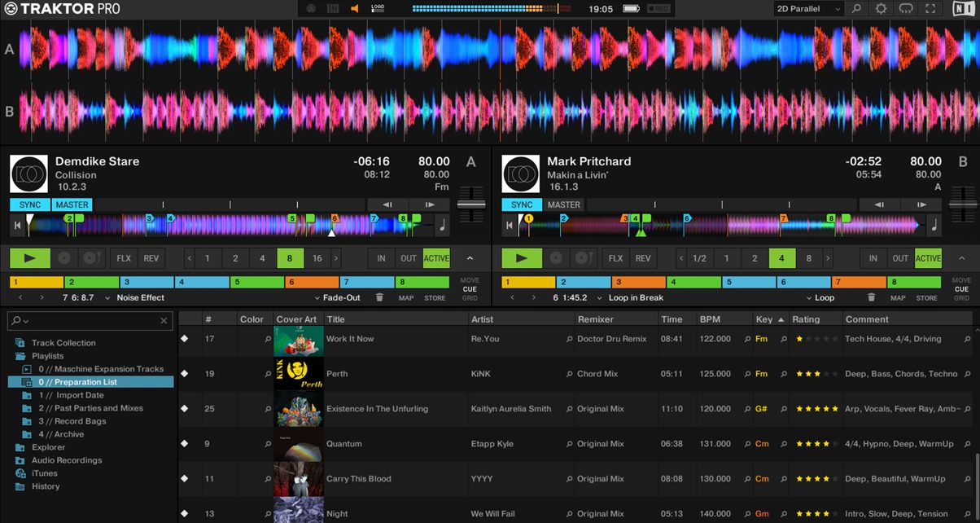Screen dimensions: 980x523
Task: Skip to track start on Deck A stripe
Action: tap(17, 225)
